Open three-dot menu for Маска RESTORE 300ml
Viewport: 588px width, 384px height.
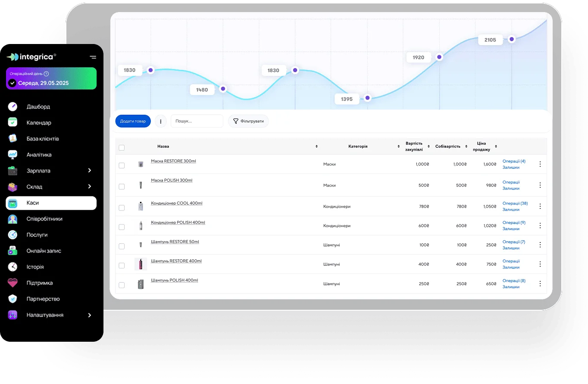tap(540, 164)
